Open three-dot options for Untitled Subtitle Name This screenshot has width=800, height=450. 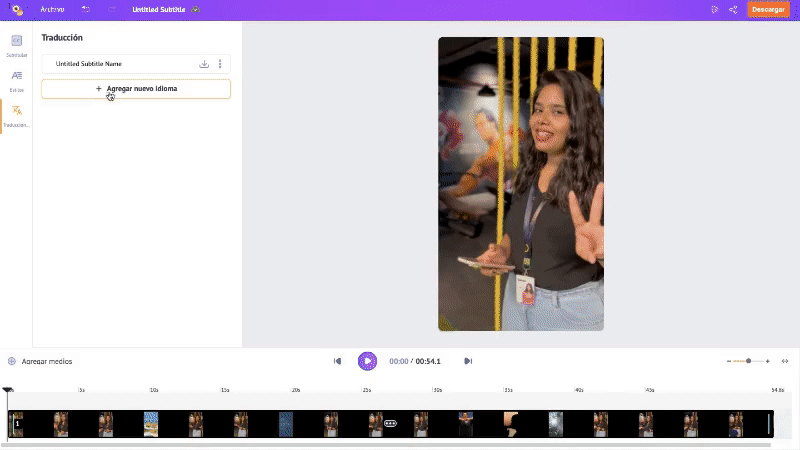[220, 64]
